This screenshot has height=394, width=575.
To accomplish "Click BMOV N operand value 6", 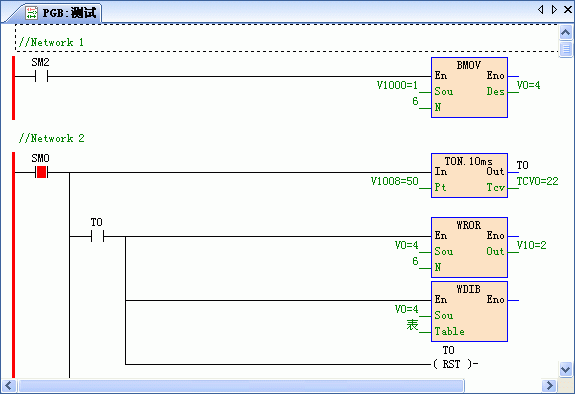I will [415, 101].
